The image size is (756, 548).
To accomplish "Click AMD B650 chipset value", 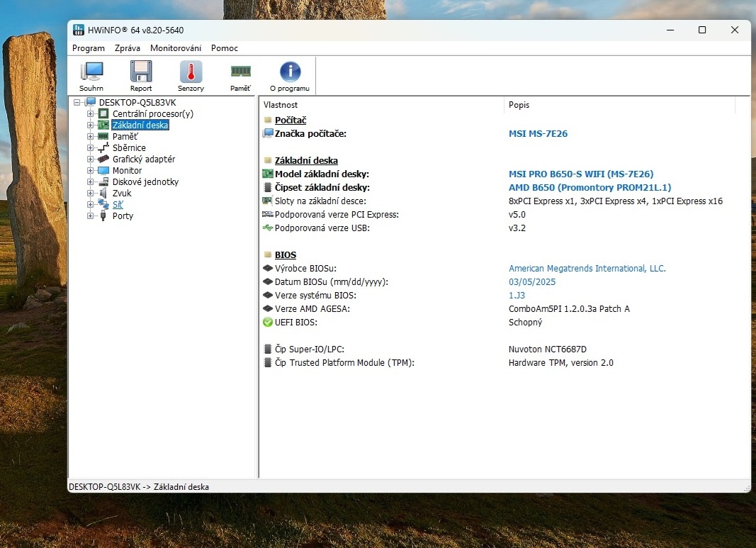I will [589, 187].
